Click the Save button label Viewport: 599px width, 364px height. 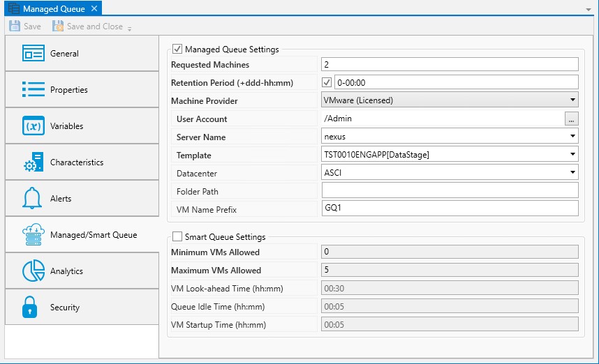[x=32, y=26]
